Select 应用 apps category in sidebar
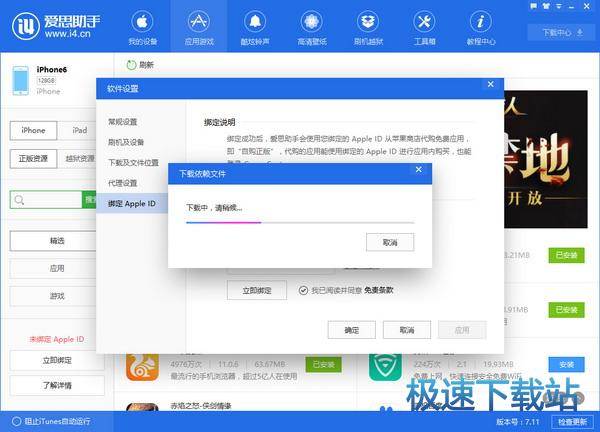This screenshot has width=600, height=432. 53,268
